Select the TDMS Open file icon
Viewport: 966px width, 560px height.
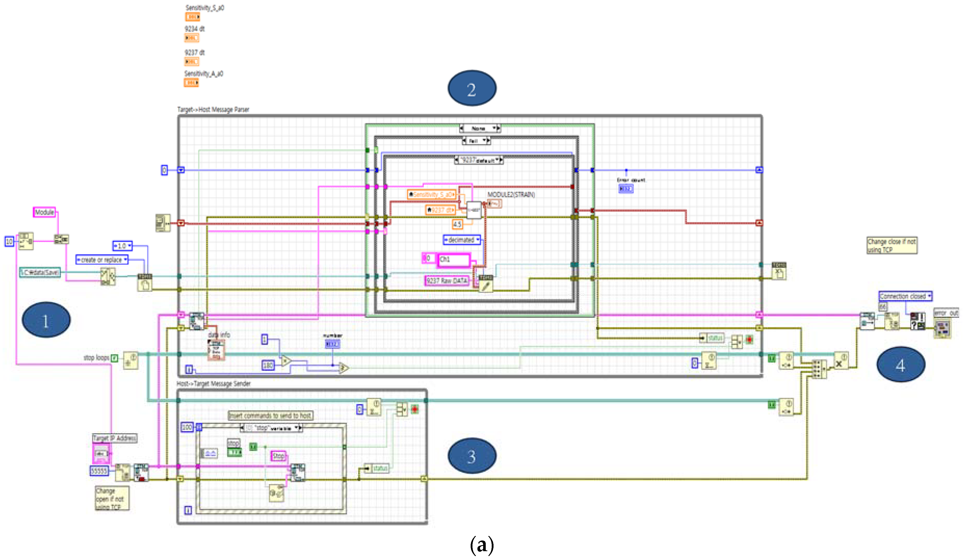pos(145,282)
